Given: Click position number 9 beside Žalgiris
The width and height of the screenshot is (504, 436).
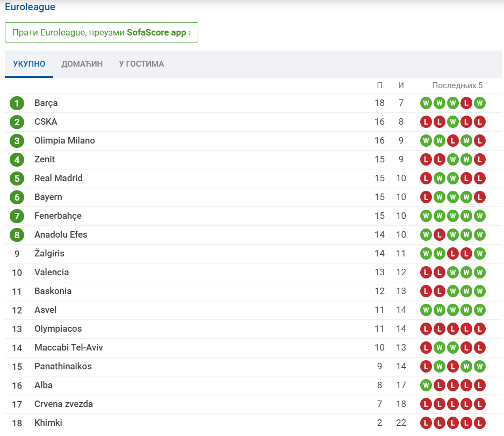Looking at the screenshot, I should coord(17,254).
